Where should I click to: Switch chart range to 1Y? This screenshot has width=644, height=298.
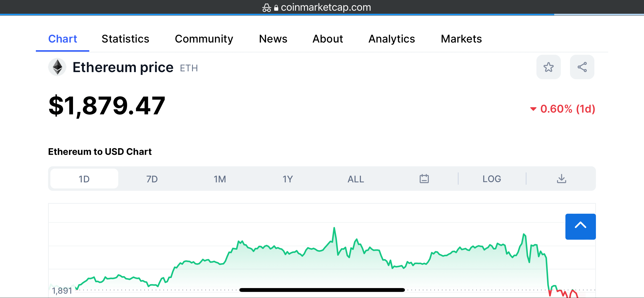(288, 179)
